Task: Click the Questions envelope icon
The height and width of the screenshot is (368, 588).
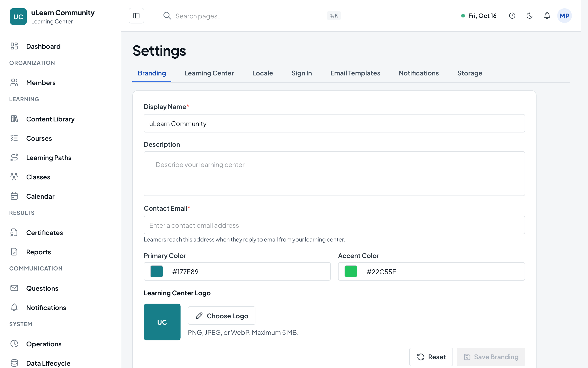Action: (x=14, y=288)
